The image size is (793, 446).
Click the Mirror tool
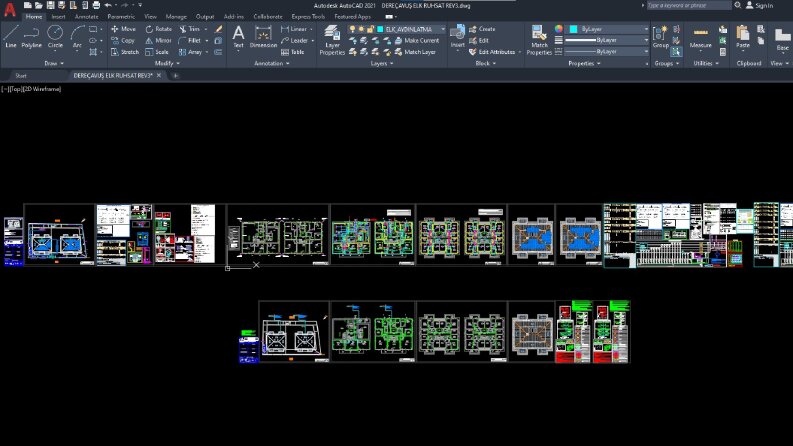click(158, 40)
